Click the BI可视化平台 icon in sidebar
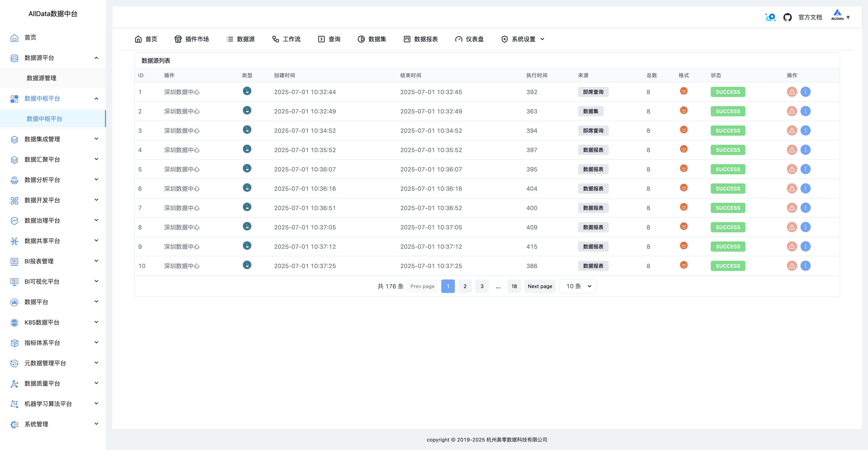 pos(14,282)
